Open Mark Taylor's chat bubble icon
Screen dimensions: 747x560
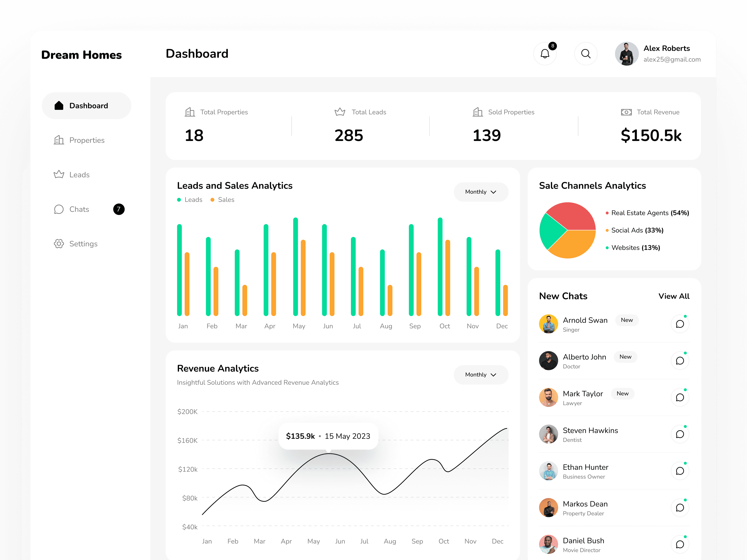pyautogui.click(x=679, y=397)
